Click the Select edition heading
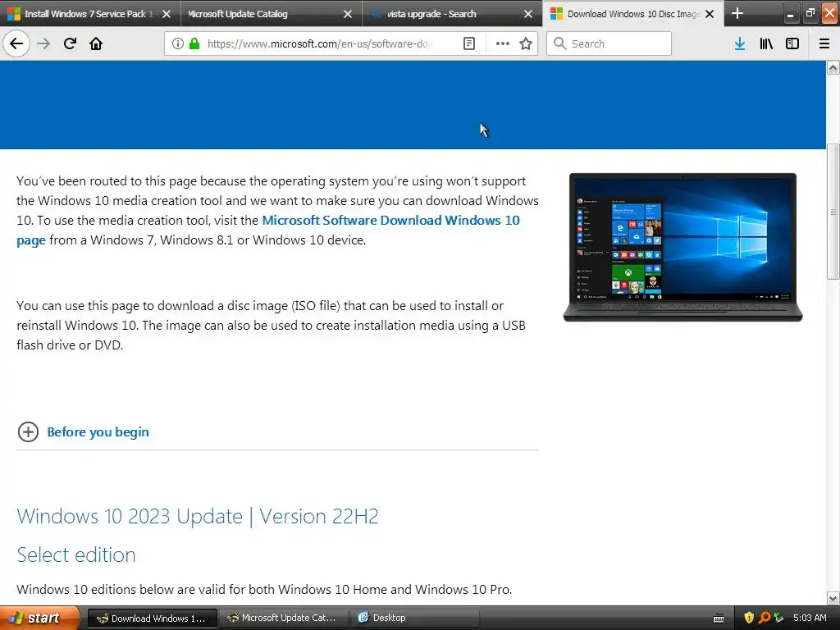This screenshot has height=630, width=840. [76, 555]
